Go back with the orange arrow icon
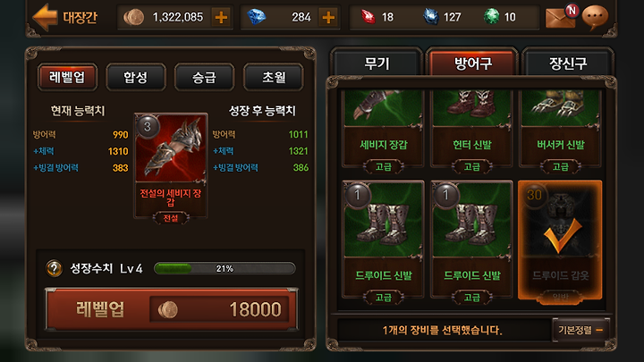The width and height of the screenshot is (644, 362). pyautogui.click(x=45, y=17)
